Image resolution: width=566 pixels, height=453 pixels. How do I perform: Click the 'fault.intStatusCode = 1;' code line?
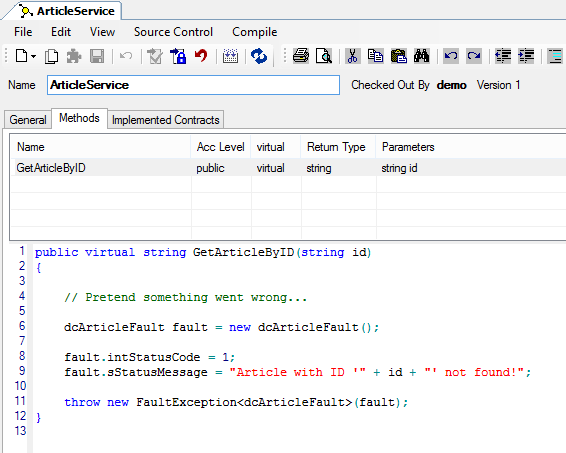click(x=150, y=357)
